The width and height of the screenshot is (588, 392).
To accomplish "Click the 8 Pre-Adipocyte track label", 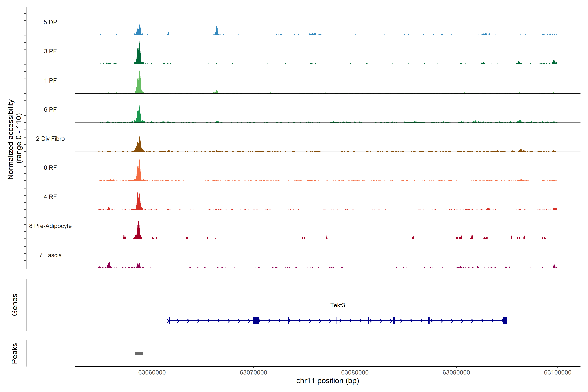I will 50,226.
